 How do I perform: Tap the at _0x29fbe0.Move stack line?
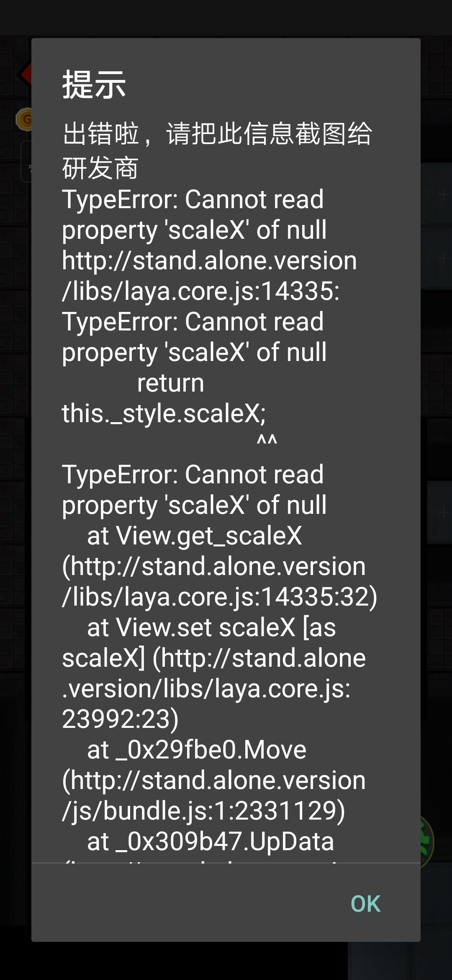click(196, 750)
